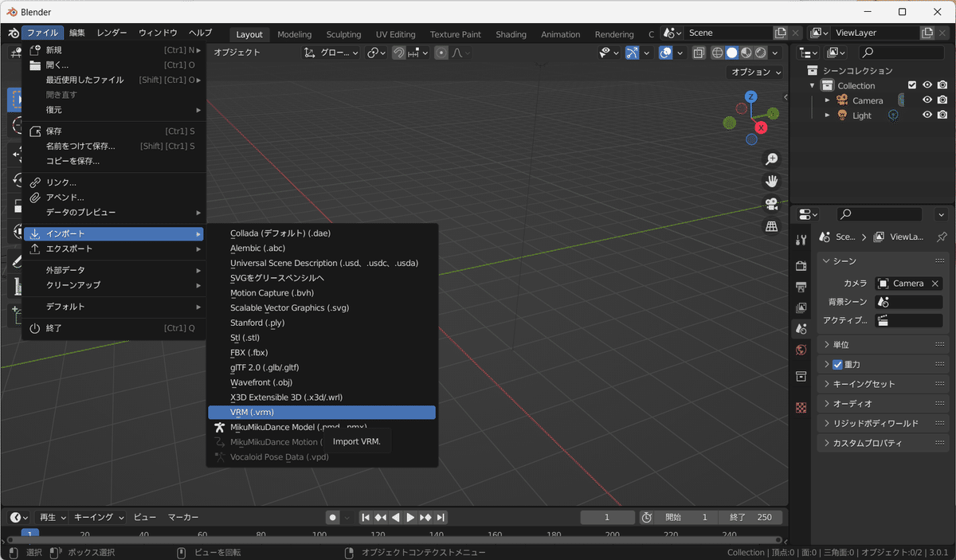Expand the オーディオ panel

(884, 403)
